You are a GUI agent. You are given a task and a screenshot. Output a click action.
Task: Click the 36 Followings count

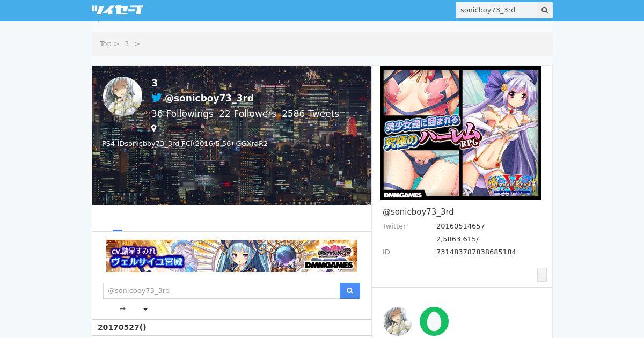pos(182,114)
